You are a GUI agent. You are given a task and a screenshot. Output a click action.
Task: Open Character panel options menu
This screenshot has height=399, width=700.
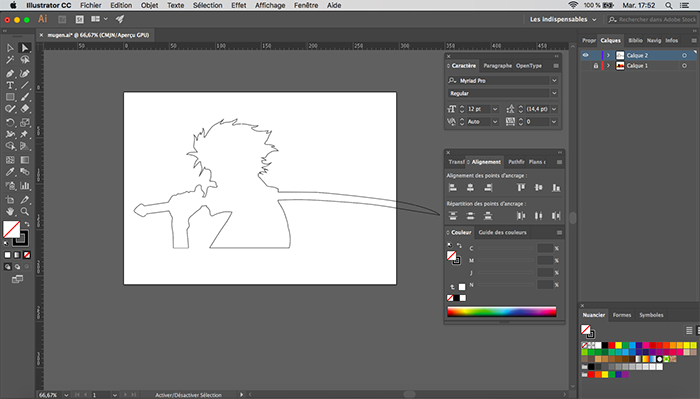pos(556,66)
